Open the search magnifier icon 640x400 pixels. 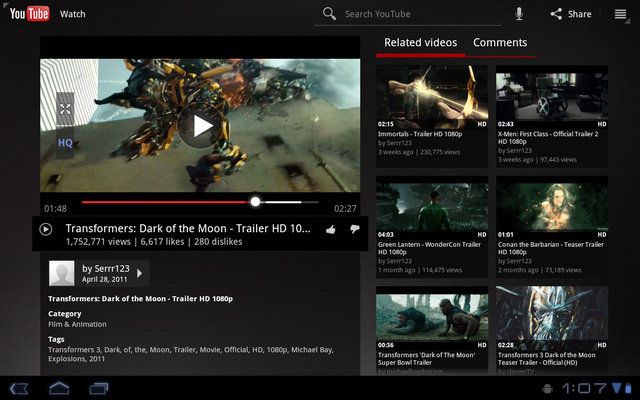point(329,14)
